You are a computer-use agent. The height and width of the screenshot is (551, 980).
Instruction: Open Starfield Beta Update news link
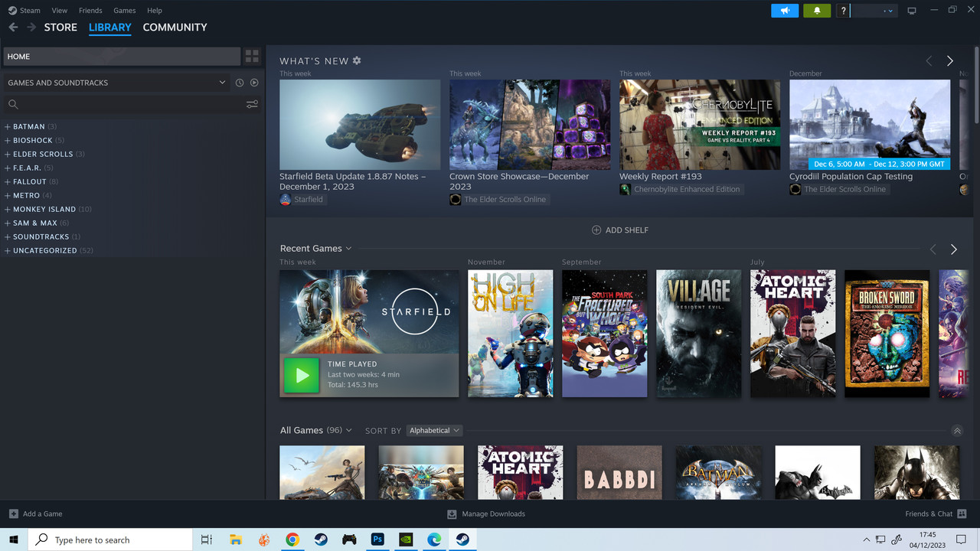[353, 181]
